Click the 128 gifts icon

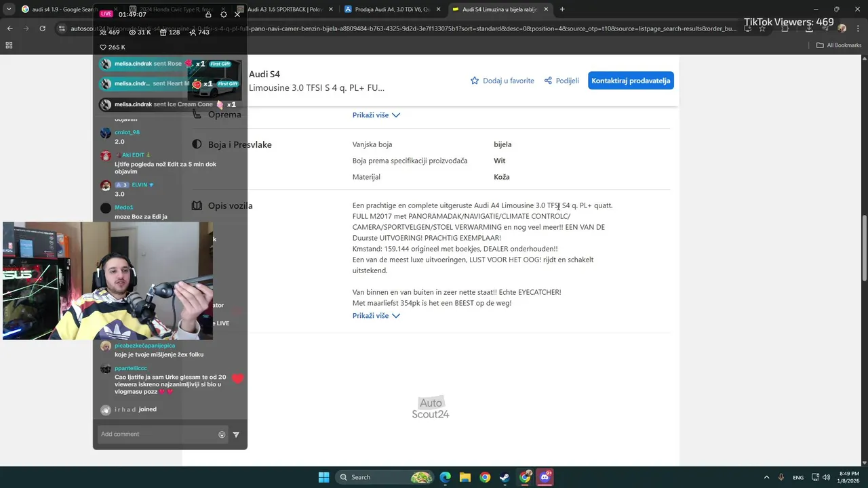(x=163, y=33)
